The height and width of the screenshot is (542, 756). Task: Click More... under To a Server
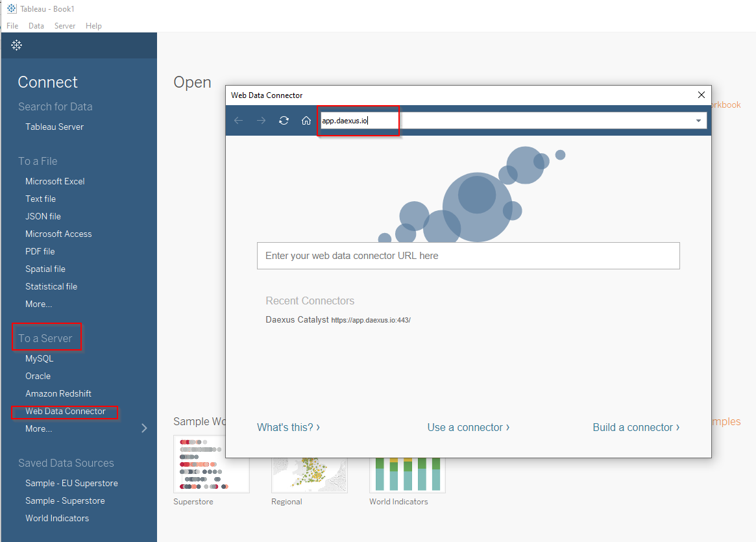[38, 428]
